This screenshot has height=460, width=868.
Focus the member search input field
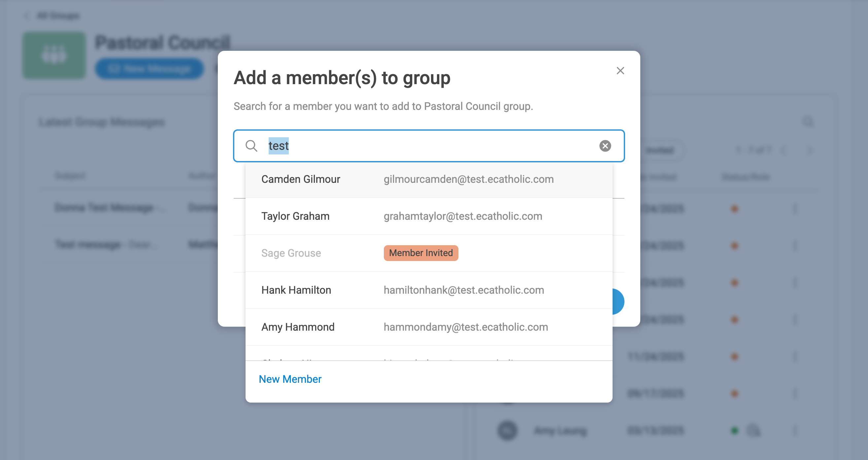[x=428, y=146]
